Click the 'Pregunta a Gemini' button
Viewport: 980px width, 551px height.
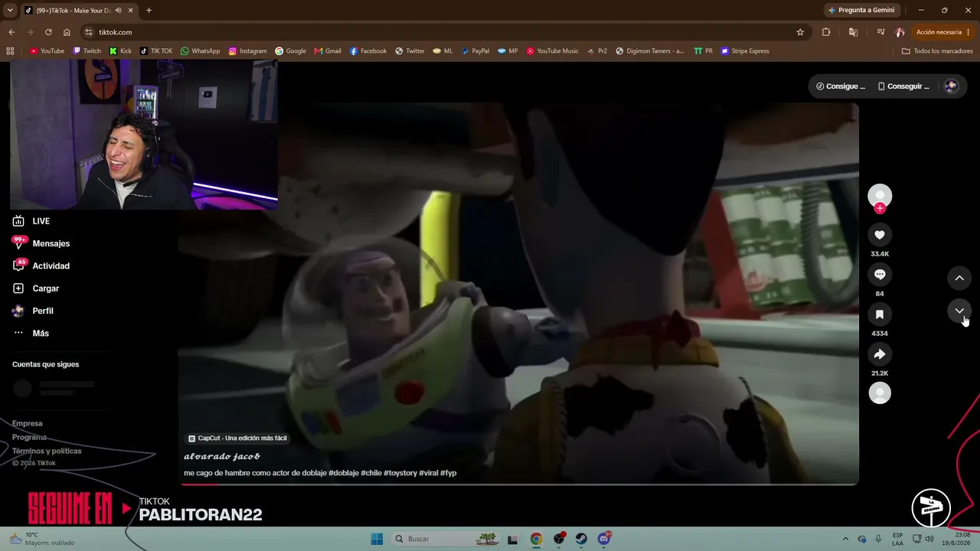click(861, 10)
